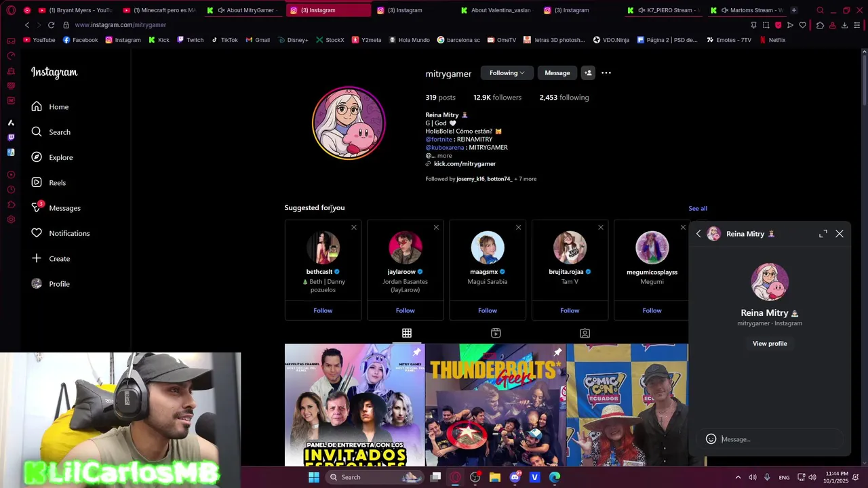
Task: Open kick.com/mitrygamer link
Action: click(465, 163)
